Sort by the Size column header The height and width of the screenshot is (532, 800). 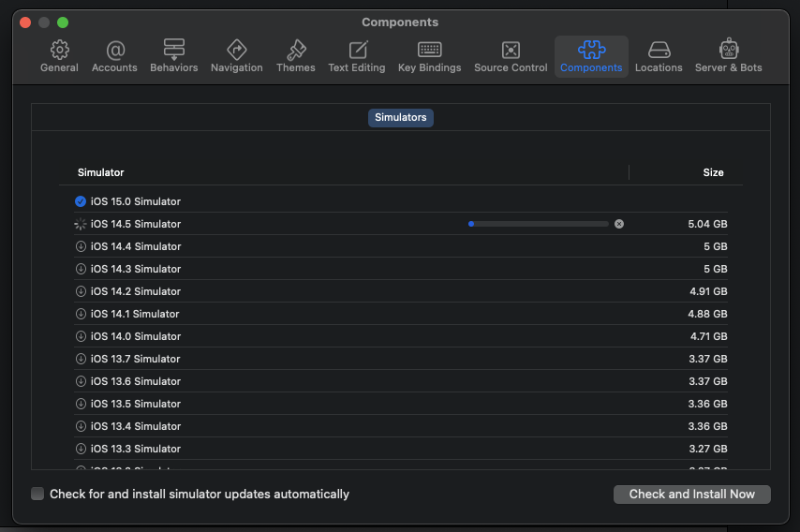(x=713, y=172)
